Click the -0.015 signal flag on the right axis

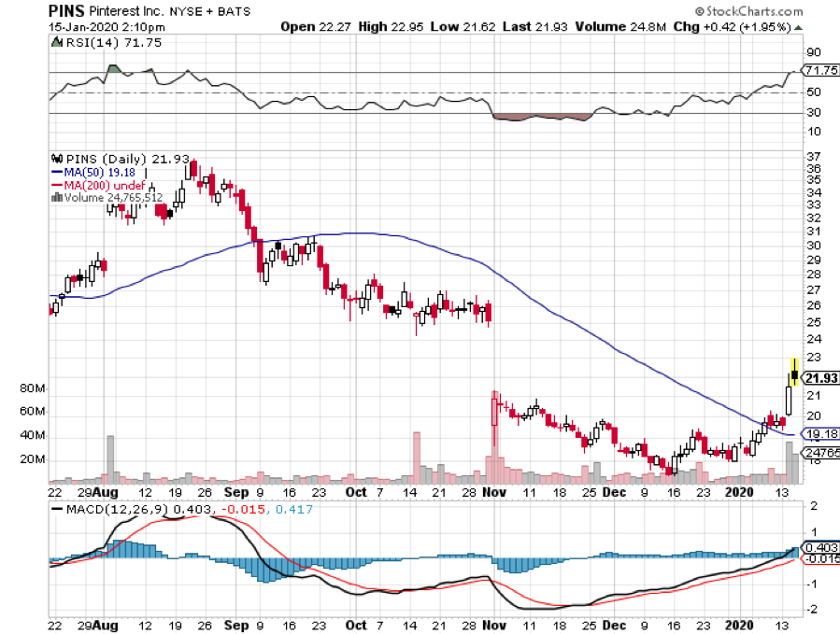pos(820,559)
